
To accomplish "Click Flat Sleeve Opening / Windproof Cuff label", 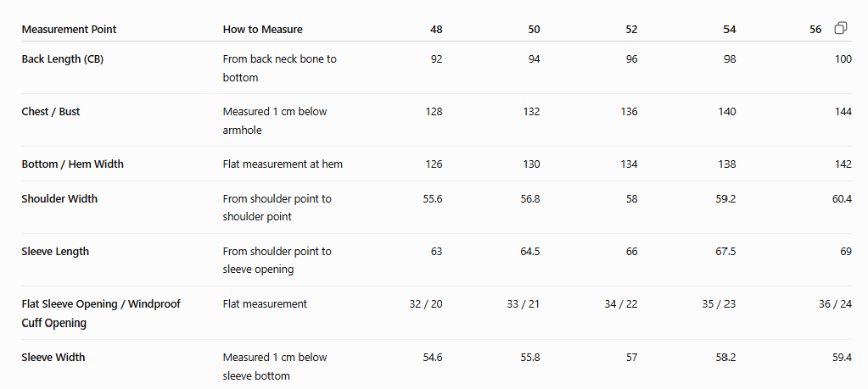I will point(101,314).
